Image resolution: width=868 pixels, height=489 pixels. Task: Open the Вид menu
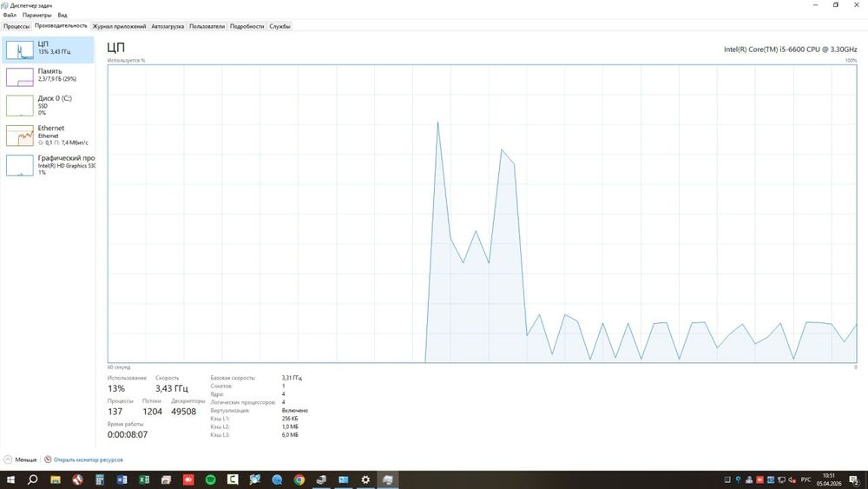click(x=62, y=15)
